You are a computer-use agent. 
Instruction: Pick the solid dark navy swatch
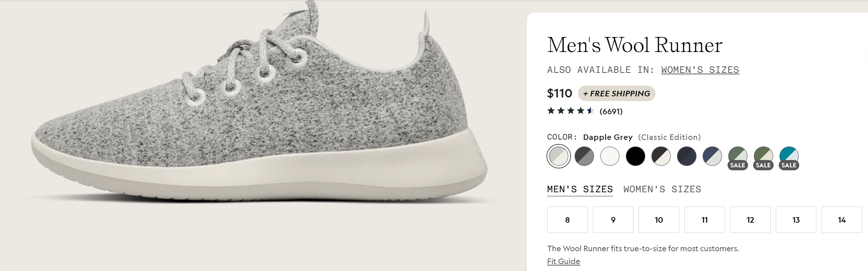click(x=687, y=156)
